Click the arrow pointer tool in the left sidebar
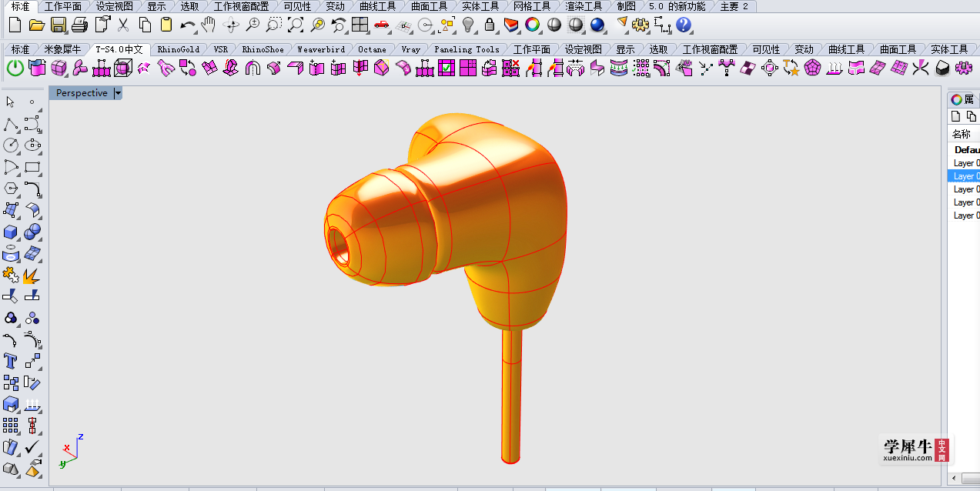980x491 pixels. point(11,102)
